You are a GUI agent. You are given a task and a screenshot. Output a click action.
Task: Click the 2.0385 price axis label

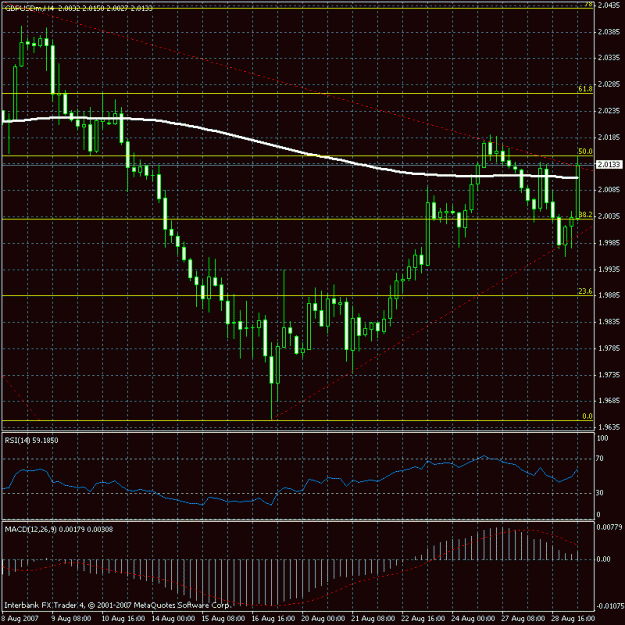tap(609, 31)
